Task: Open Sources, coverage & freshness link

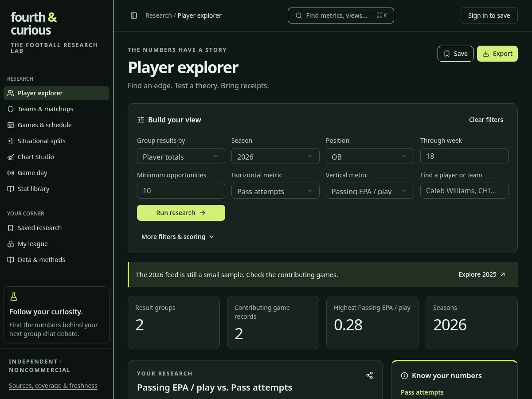Action: tap(53, 386)
